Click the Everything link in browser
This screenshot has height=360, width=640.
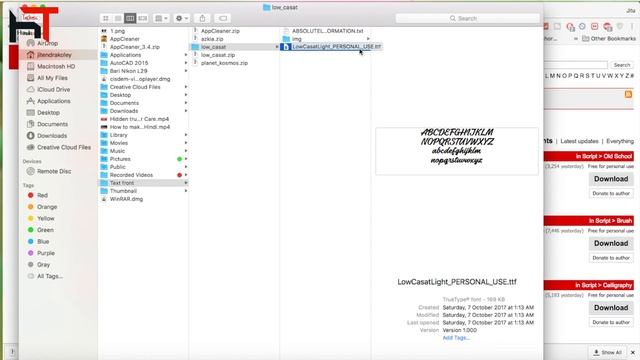click(x=620, y=141)
